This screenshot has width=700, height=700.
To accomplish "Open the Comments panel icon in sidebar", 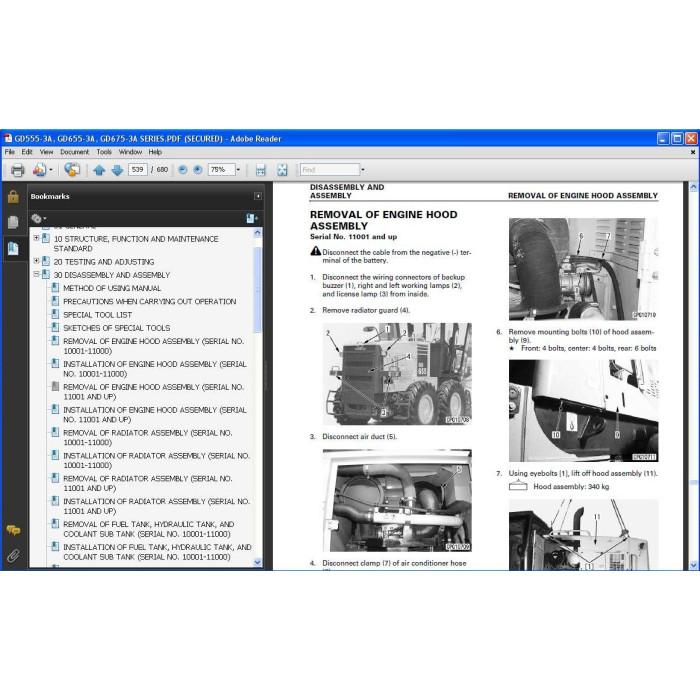I will coord(13,530).
